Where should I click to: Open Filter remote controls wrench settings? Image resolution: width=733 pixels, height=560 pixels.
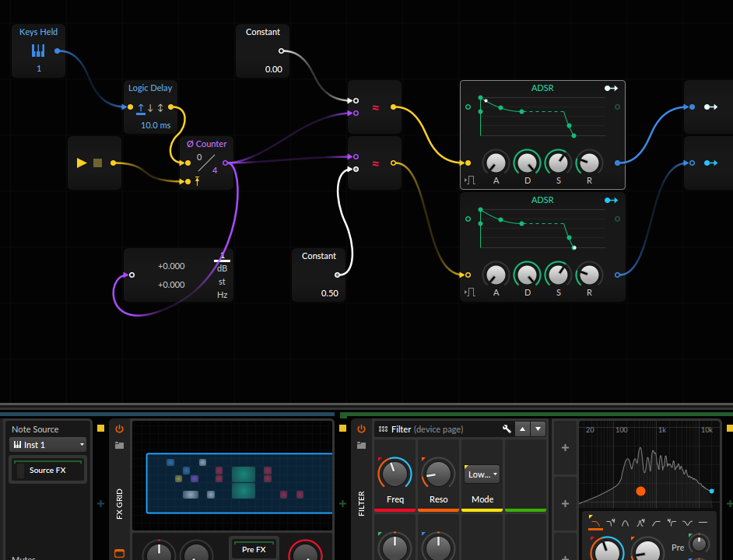pos(507,429)
